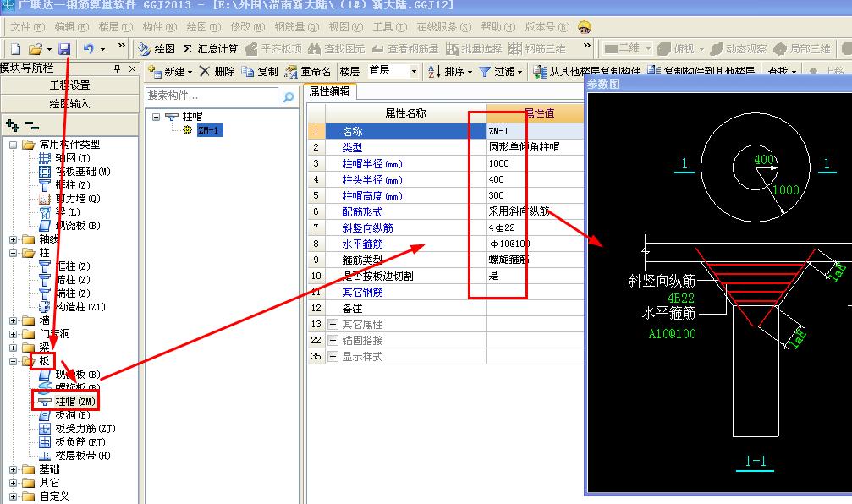852x504 pixels.
Task: Open the 首层 floor dropdown
Action: pos(414,71)
